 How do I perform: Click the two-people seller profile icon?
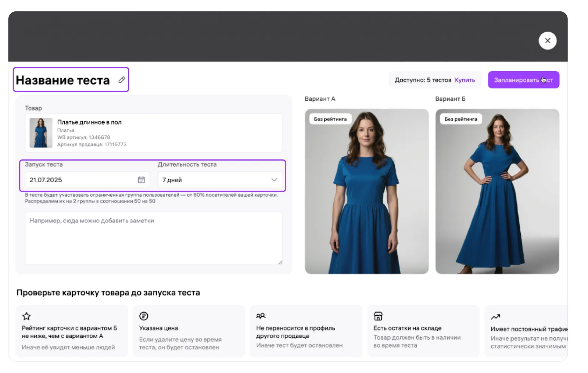click(261, 316)
